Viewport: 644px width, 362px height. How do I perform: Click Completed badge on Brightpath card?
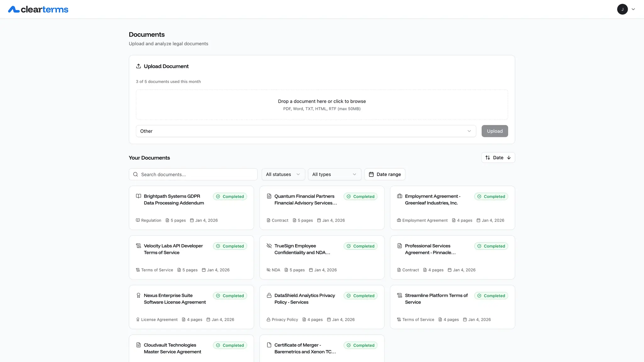(230, 196)
